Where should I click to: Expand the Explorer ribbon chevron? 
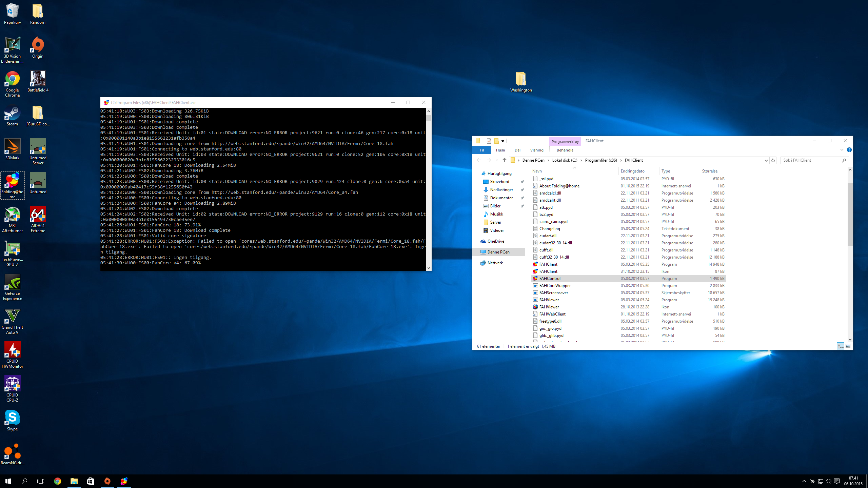pos(842,150)
